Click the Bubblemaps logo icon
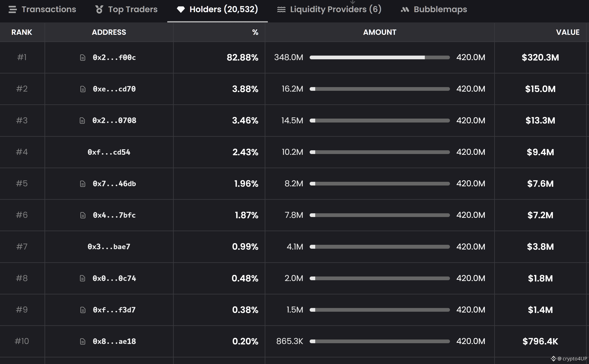The height and width of the screenshot is (364, 589). click(405, 9)
